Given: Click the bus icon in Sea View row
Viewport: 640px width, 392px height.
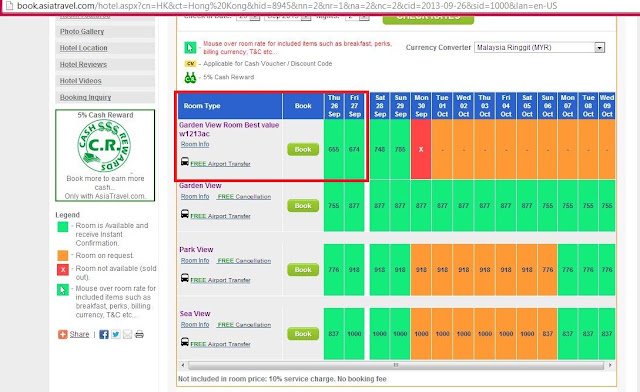Looking at the screenshot, I should (x=184, y=342).
